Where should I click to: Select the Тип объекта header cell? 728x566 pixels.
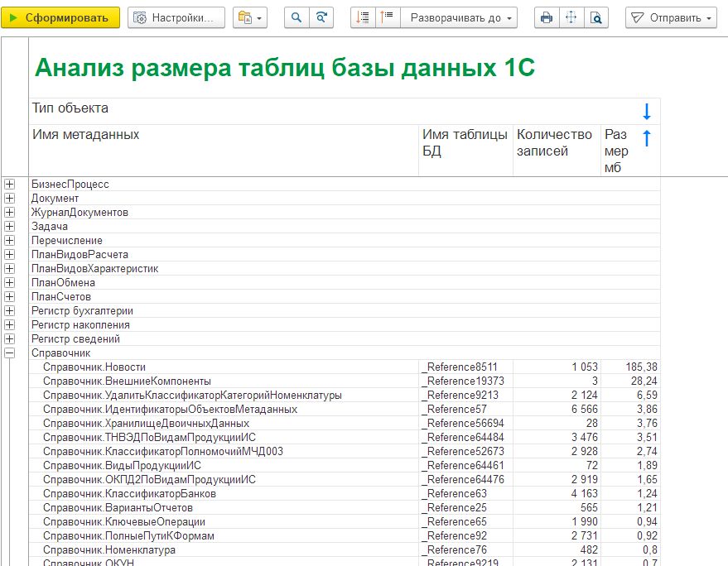click(345, 111)
